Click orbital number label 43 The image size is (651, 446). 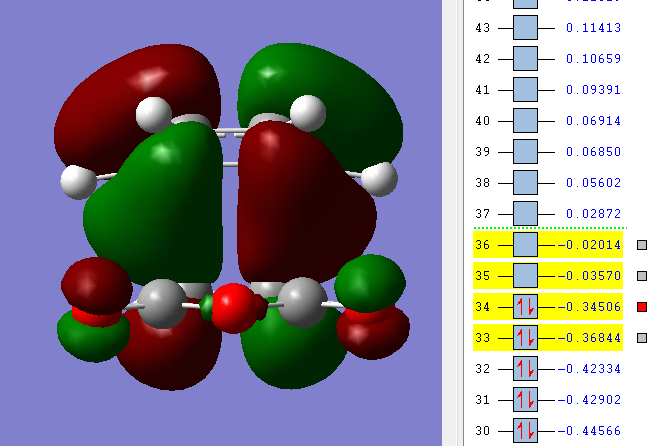pyautogui.click(x=482, y=28)
